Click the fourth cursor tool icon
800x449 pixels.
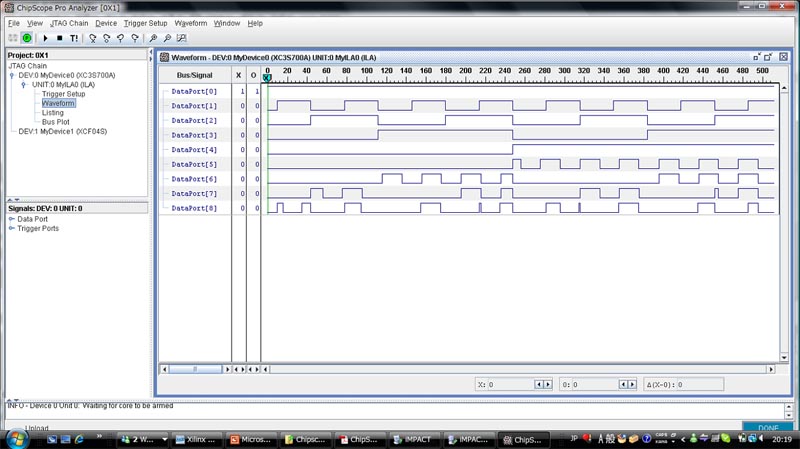pos(135,38)
